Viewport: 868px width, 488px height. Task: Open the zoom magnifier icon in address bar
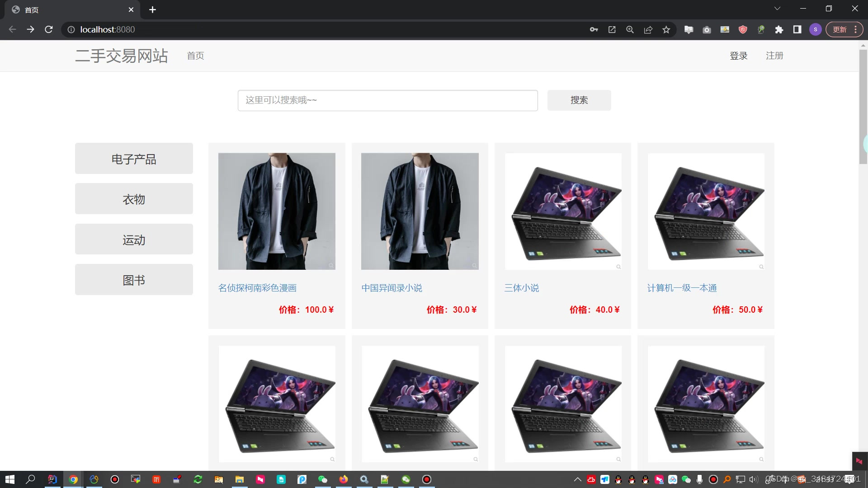point(630,29)
